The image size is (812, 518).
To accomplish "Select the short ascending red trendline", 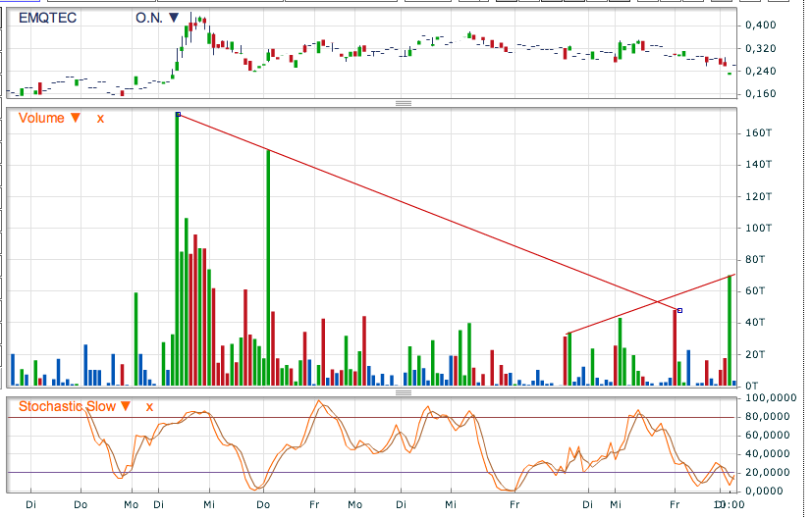I will click(x=651, y=304).
